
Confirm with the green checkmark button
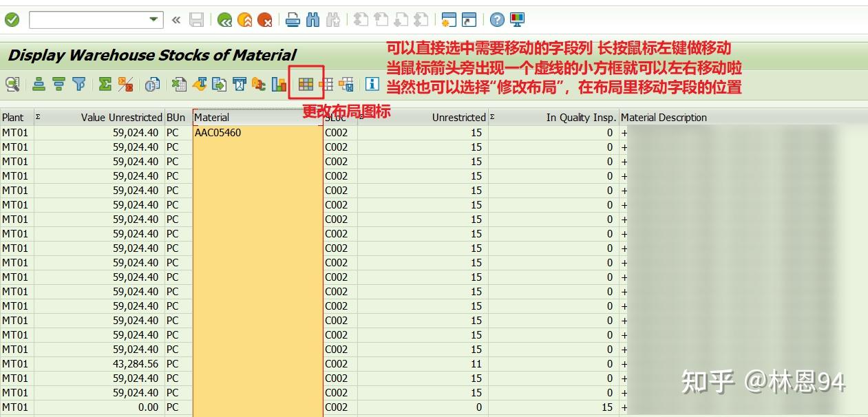pyautogui.click(x=12, y=20)
